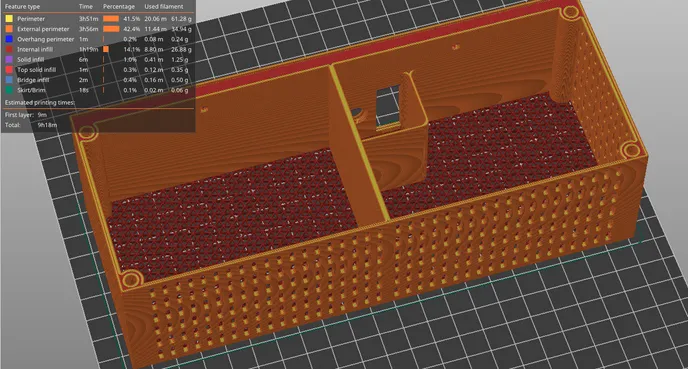Click the Total print time 9h18m
The height and width of the screenshot is (369, 688).
coord(47,125)
